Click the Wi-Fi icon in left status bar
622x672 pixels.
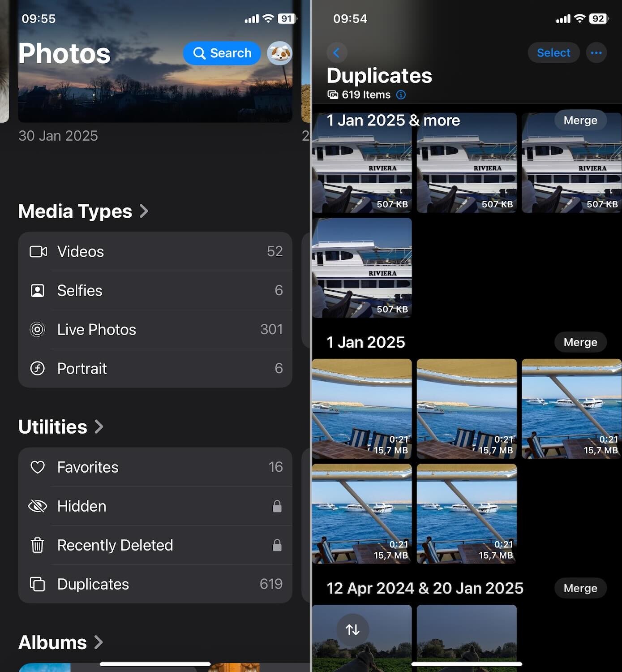point(268,18)
